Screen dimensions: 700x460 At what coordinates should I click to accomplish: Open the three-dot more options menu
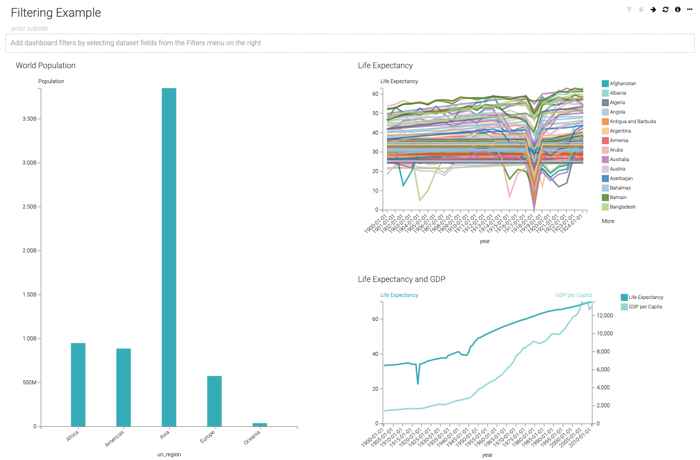(x=689, y=10)
